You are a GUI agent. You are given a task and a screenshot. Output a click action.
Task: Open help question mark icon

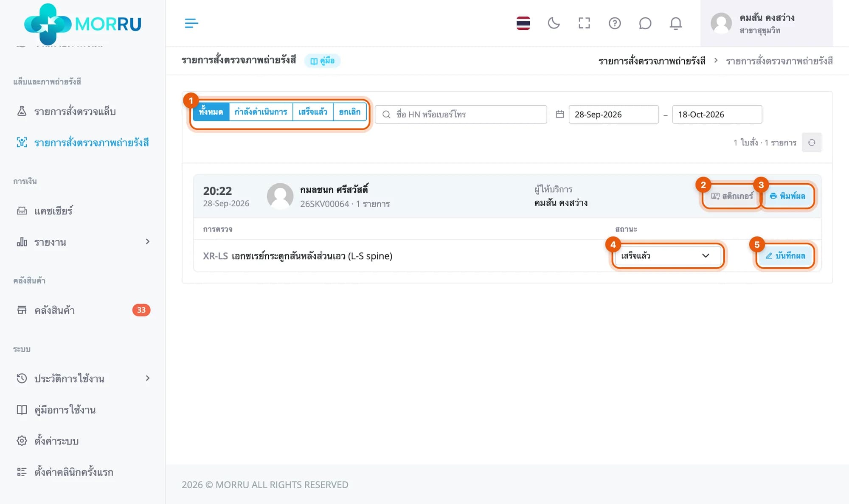pyautogui.click(x=615, y=23)
